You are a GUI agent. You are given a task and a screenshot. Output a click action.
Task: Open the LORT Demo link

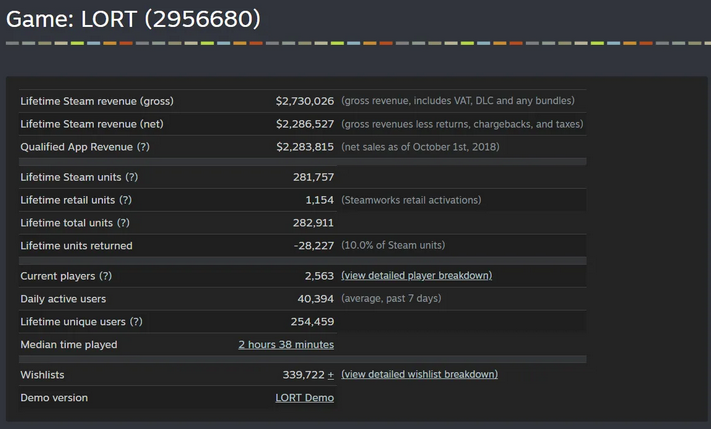[x=305, y=398]
